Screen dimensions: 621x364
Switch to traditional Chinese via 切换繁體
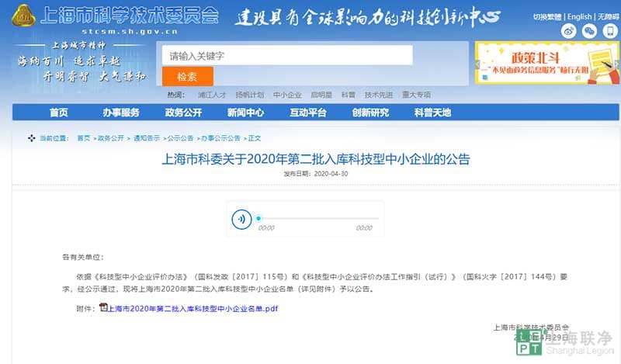tap(547, 16)
